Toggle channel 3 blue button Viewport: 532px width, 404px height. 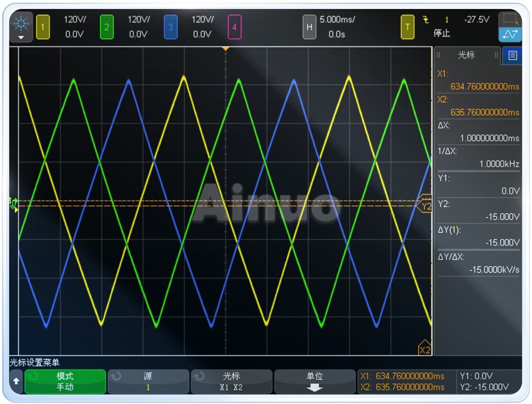170,27
